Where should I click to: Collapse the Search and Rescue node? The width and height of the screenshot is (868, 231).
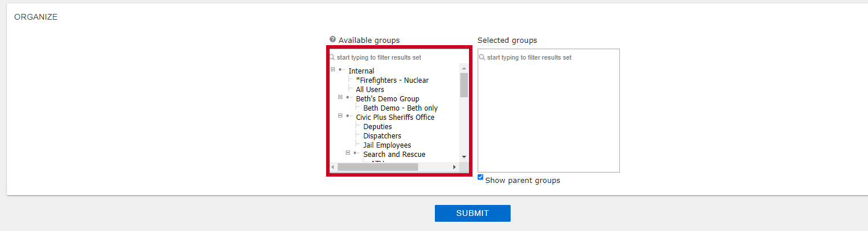click(348, 153)
